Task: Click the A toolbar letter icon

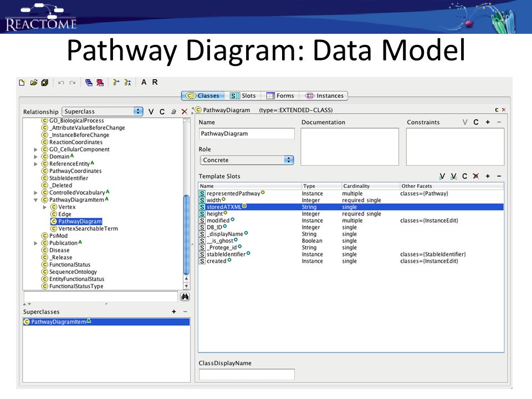Action: [144, 82]
